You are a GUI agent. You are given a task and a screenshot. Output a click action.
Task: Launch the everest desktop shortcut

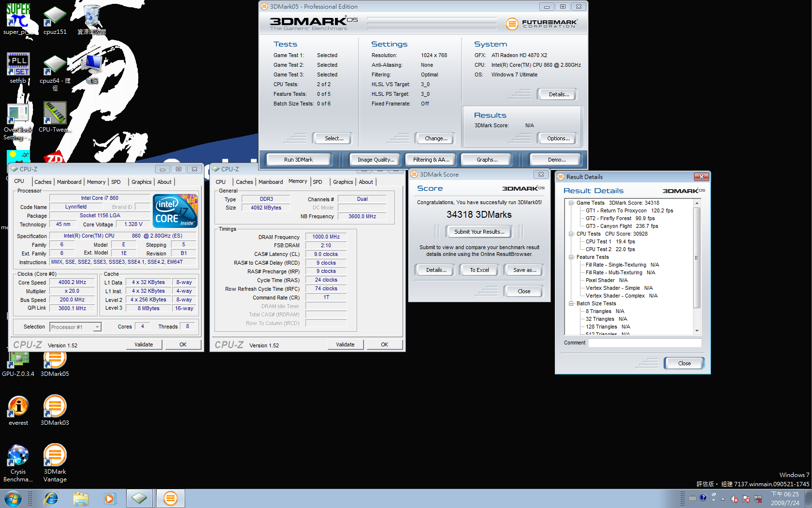point(18,407)
